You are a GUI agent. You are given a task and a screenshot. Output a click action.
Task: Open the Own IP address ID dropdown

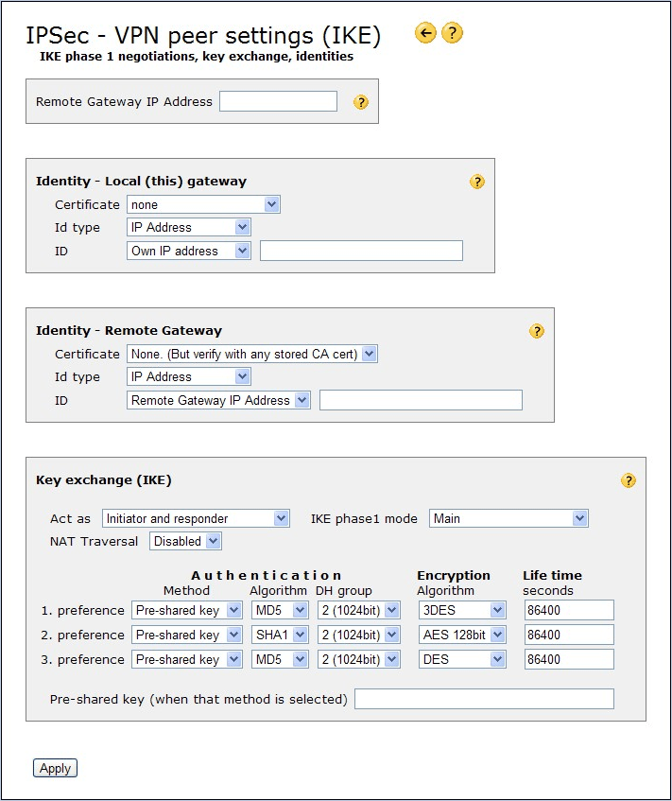pyautogui.click(x=188, y=251)
